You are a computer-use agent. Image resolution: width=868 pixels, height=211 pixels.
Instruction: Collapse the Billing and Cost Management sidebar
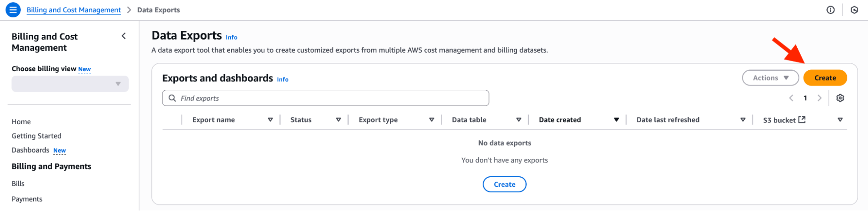124,36
